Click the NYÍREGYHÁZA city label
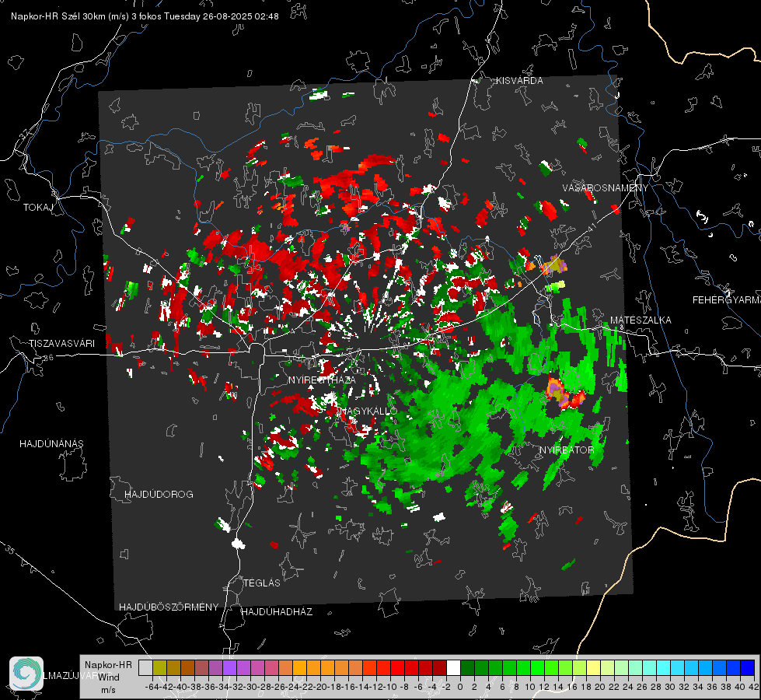Viewport: 761px width, 700px height. 322,380
